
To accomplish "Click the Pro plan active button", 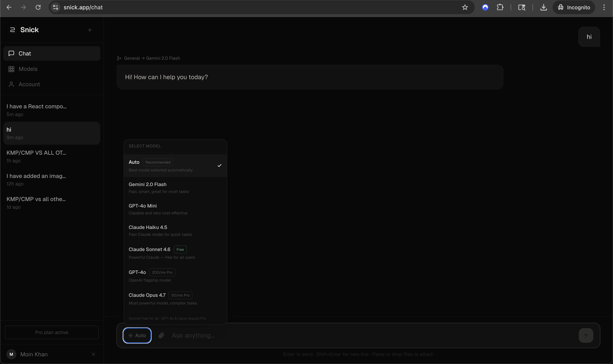I will [x=52, y=332].
